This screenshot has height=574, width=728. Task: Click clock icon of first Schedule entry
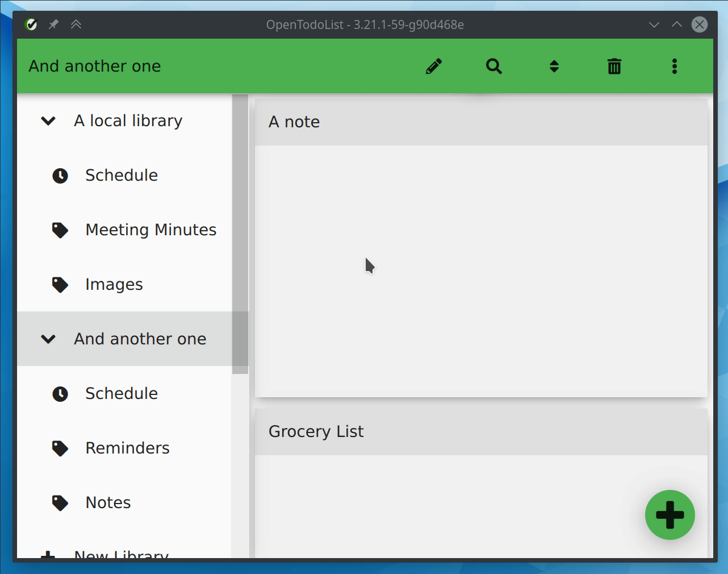point(60,176)
